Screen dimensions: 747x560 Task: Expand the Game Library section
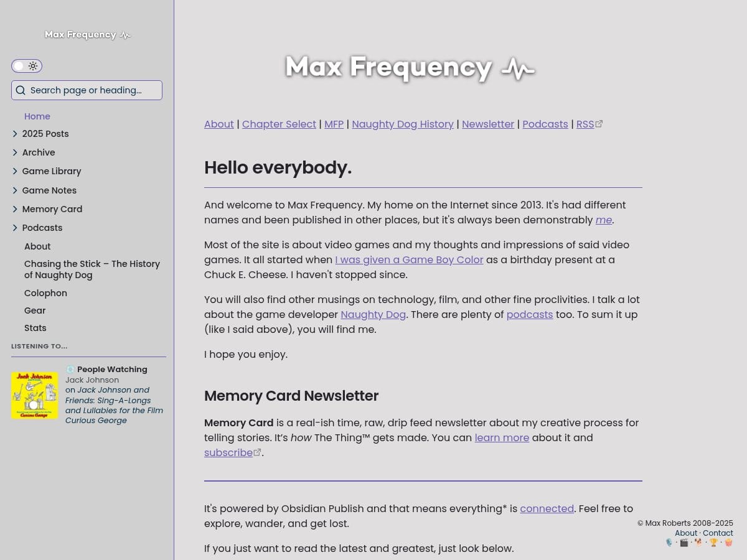[x=15, y=171]
